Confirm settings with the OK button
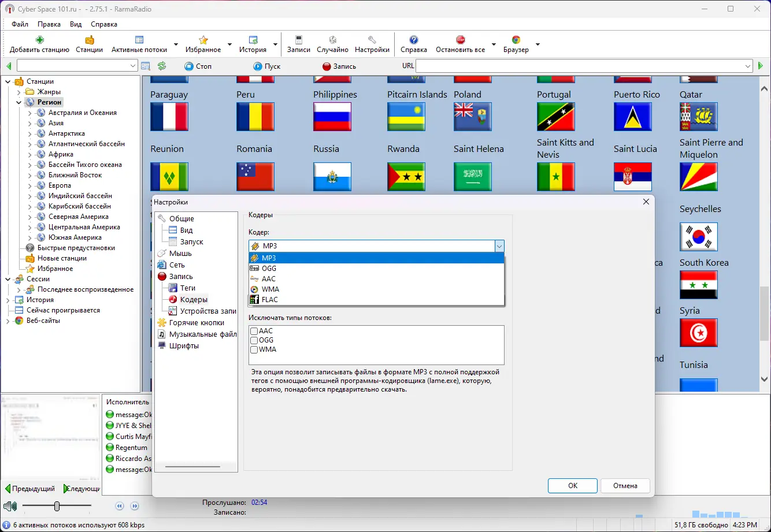Screen dimensions: 771x532 [x=573, y=485]
